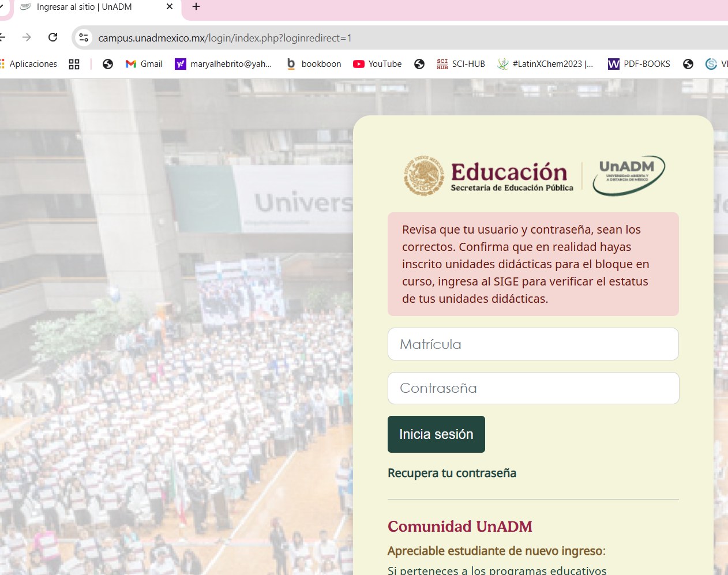Click the Inicia sesión button
This screenshot has width=728, height=575.
pos(436,434)
